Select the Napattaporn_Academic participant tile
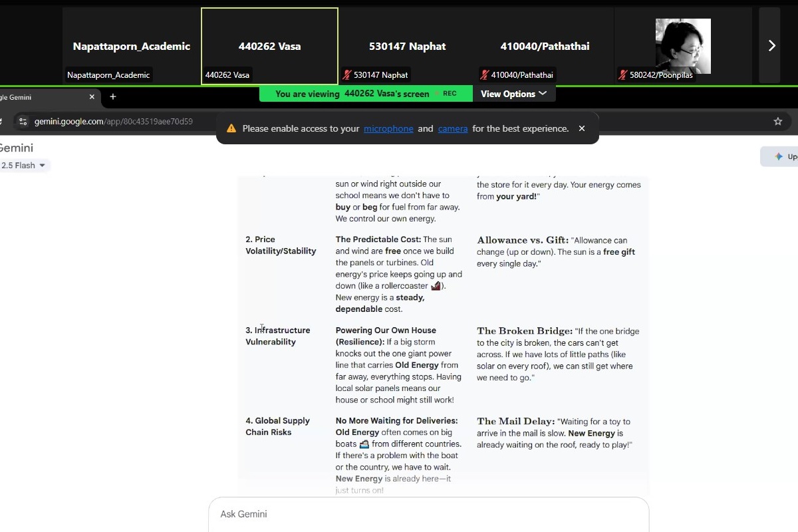798x532 pixels. pyautogui.click(x=131, y=46)
